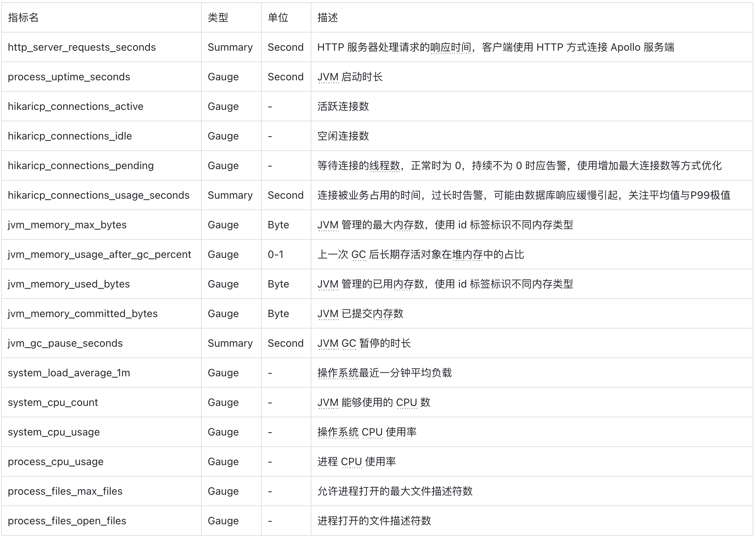
Task: Click the 操作系统 CPU 使用率 description
Action: tap(367, 432)
